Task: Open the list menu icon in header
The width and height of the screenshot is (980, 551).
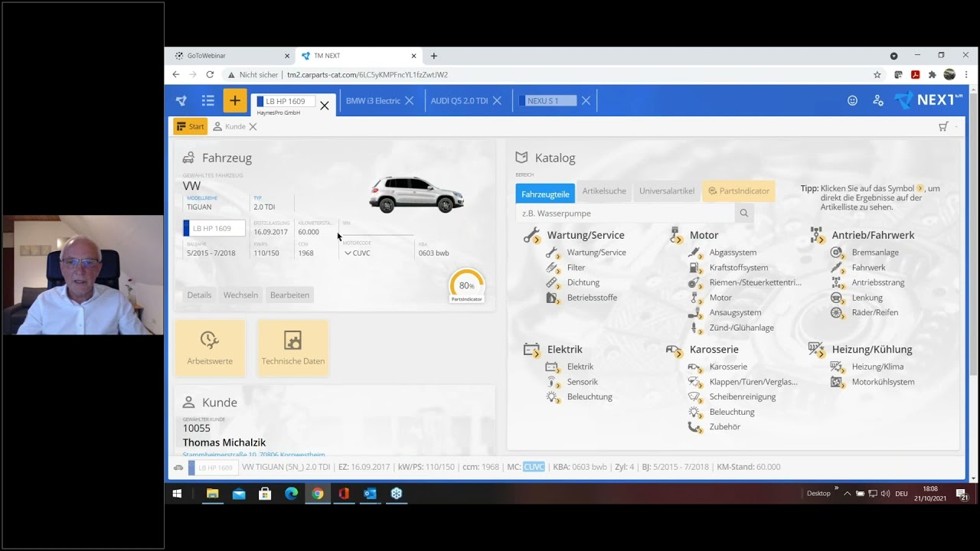Action: click(207, 101)
